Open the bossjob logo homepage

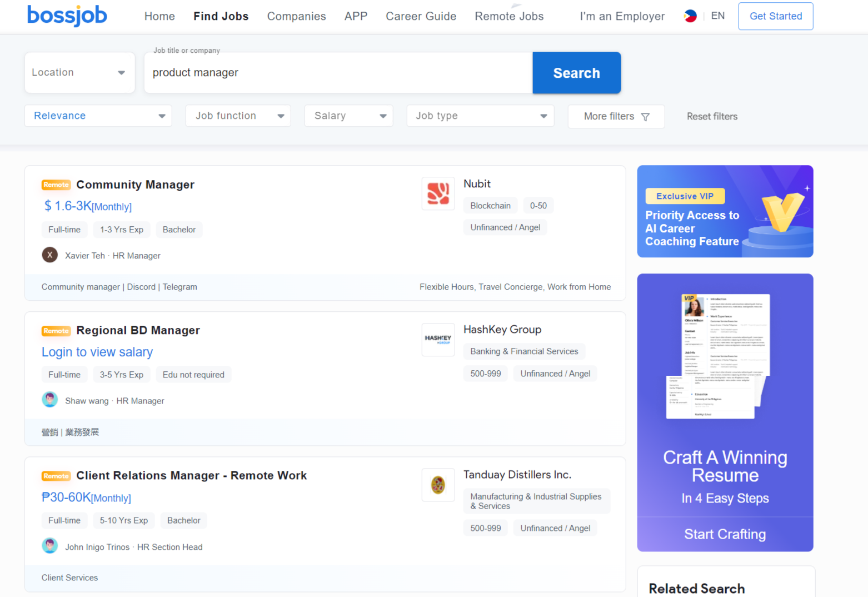point(67,16)
